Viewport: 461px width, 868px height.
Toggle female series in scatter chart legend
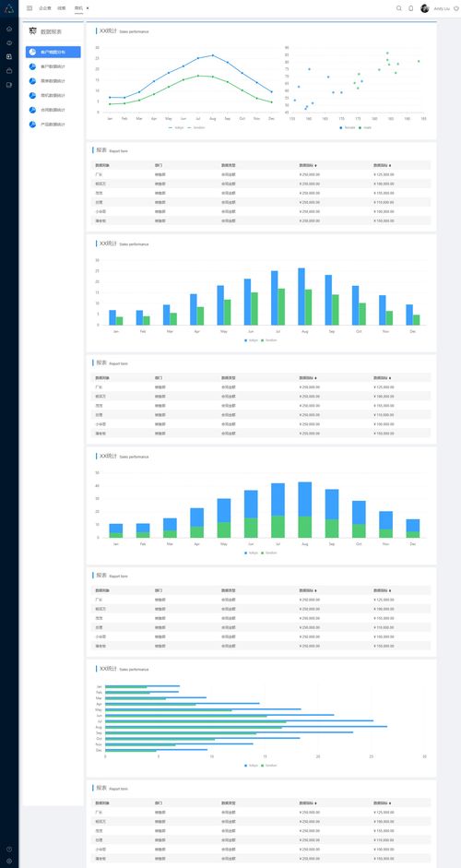tap(348, 127)
